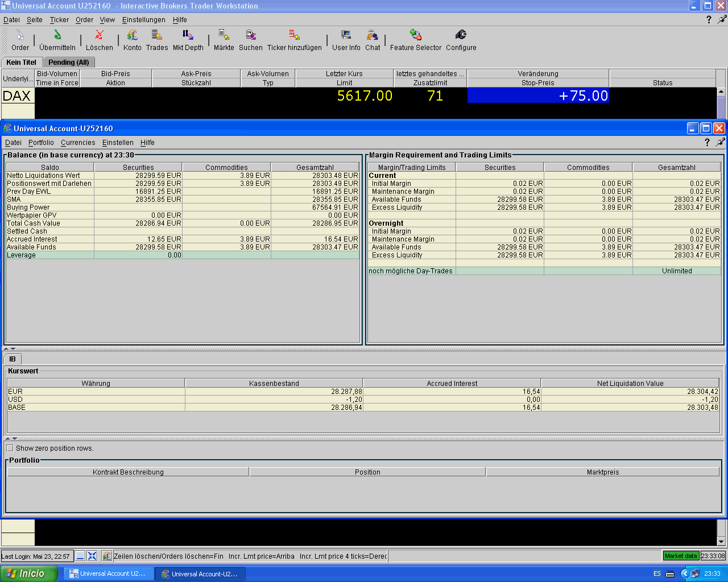The height and width of the screenshot is (582, 728).
Task: Click down collapse arrow above Show zero checkbox
Action: tap(15, 439)
